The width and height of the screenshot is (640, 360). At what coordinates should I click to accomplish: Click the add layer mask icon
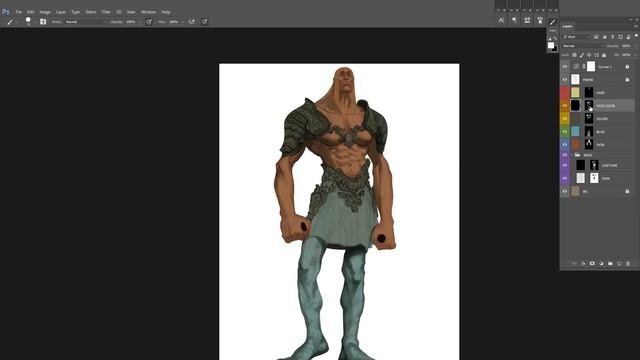pyautogui.click(x=592, y=264)
